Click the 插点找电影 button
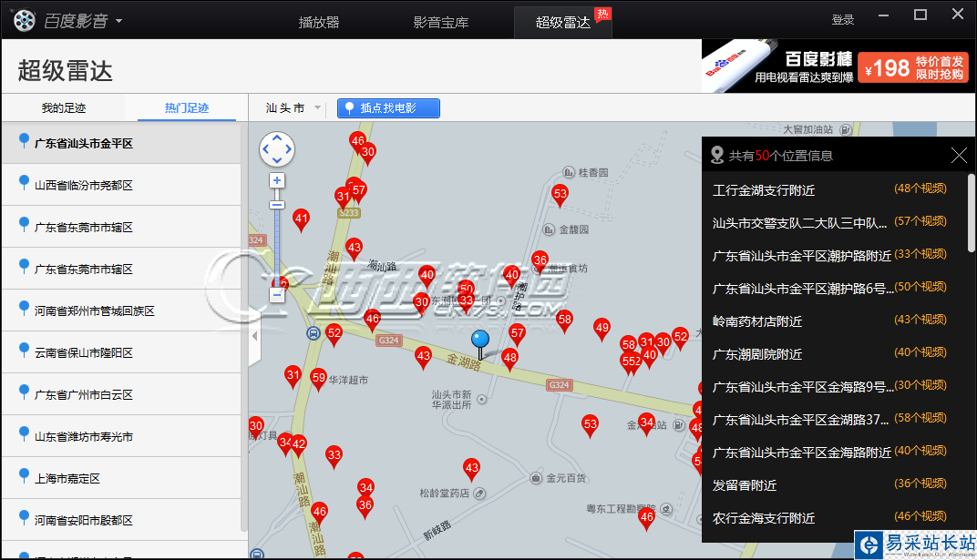The width and height of the screenshot is (977, 560). pyautogui.click(x=388, y=108)
